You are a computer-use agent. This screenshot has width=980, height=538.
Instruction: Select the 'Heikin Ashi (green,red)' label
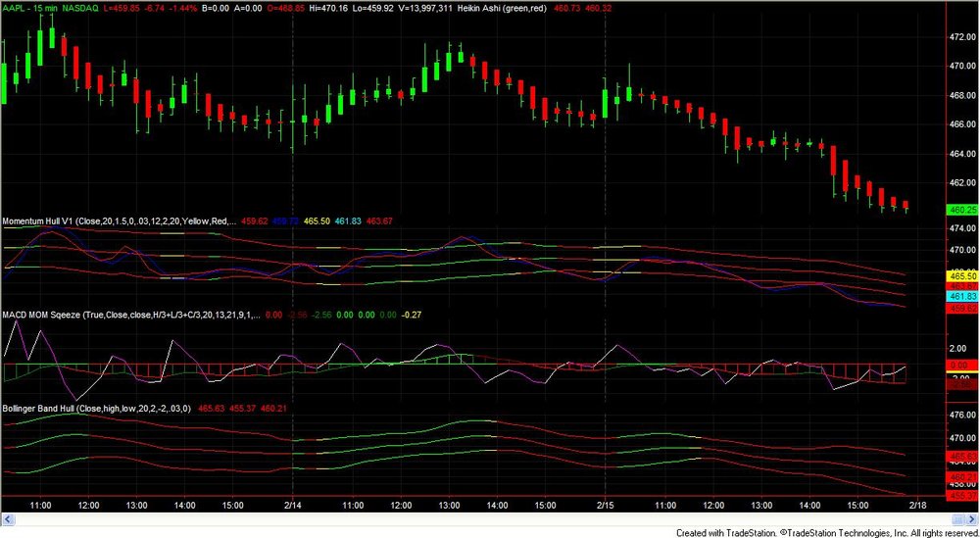[x=502, y=6]
